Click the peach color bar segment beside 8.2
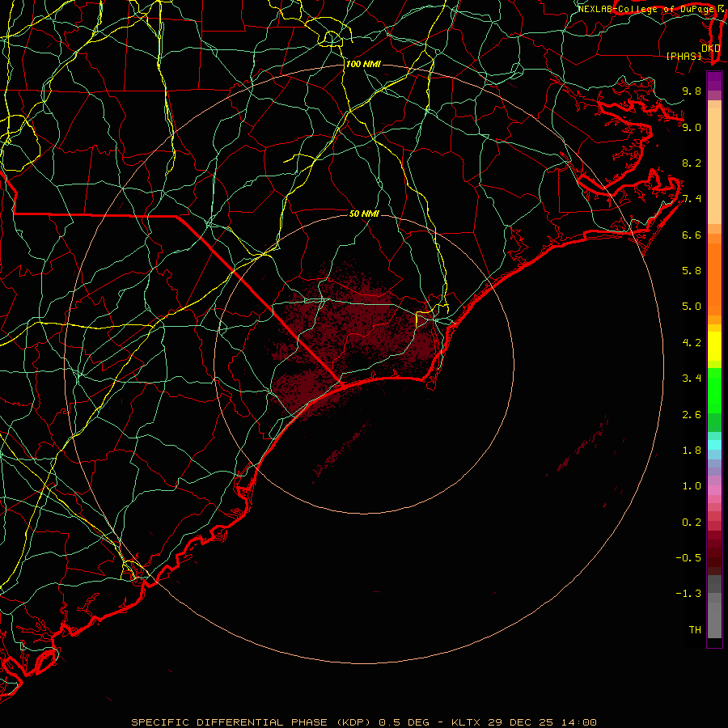 click(714, 166)
